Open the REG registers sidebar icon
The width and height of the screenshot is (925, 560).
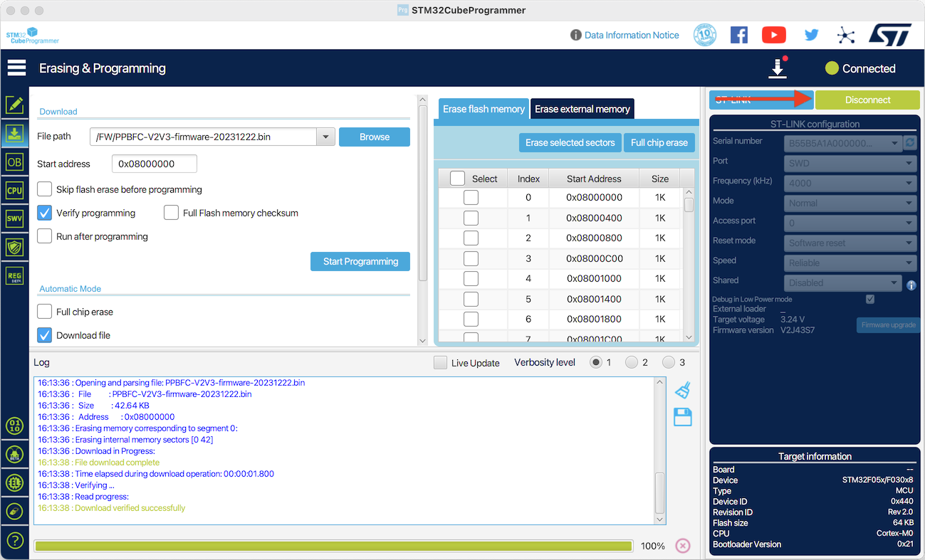[14, 276]
